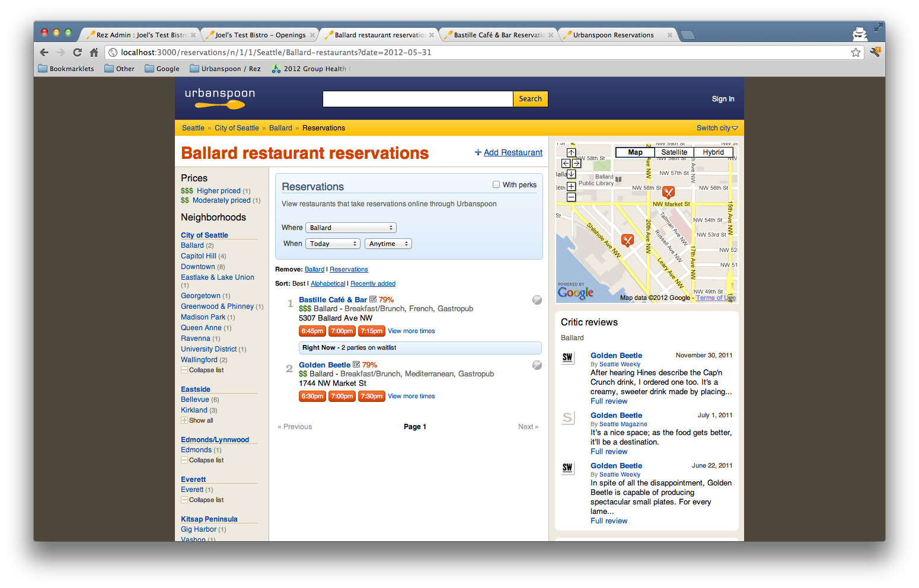The width and height of the screenshot is (919, 588).
Task: Book Bastille Café at 6:45pm
Action: point(312,331)
